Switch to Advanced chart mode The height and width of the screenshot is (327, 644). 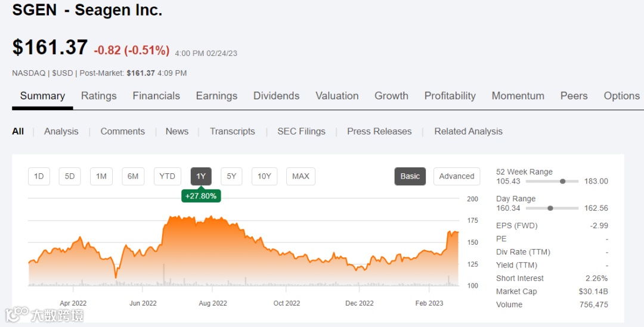pyautogui.click(x=456, y=176)
